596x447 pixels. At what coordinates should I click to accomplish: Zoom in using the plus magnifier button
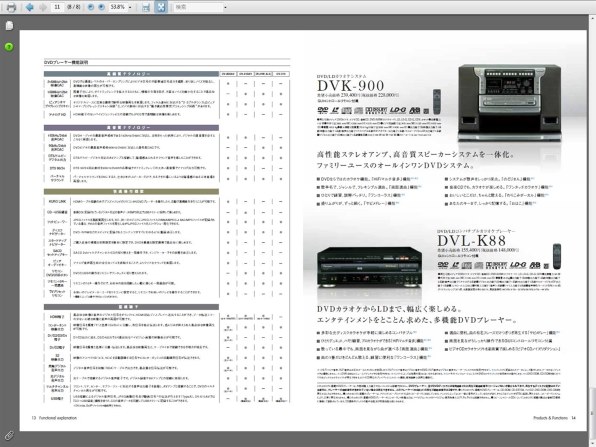101,7
